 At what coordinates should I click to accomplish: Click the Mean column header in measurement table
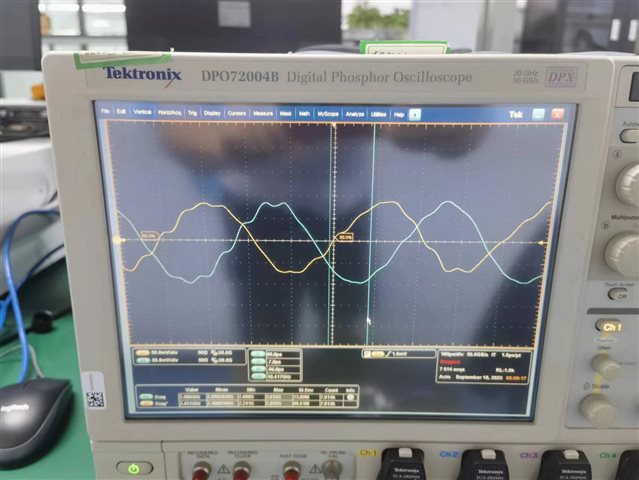(x=221, y=390)
